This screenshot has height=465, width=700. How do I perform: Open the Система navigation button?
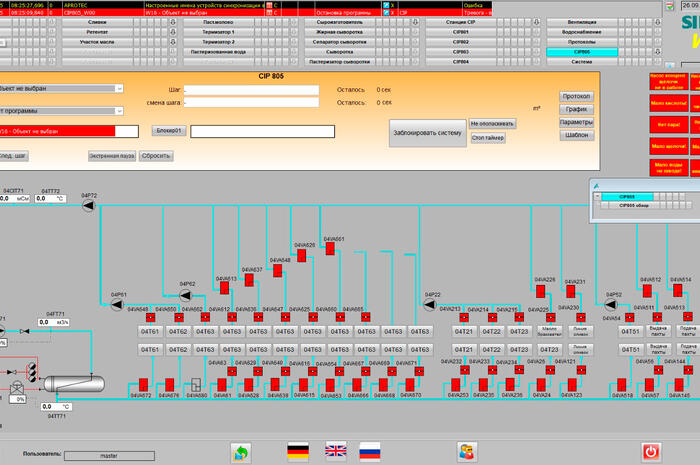click(582, 62)
